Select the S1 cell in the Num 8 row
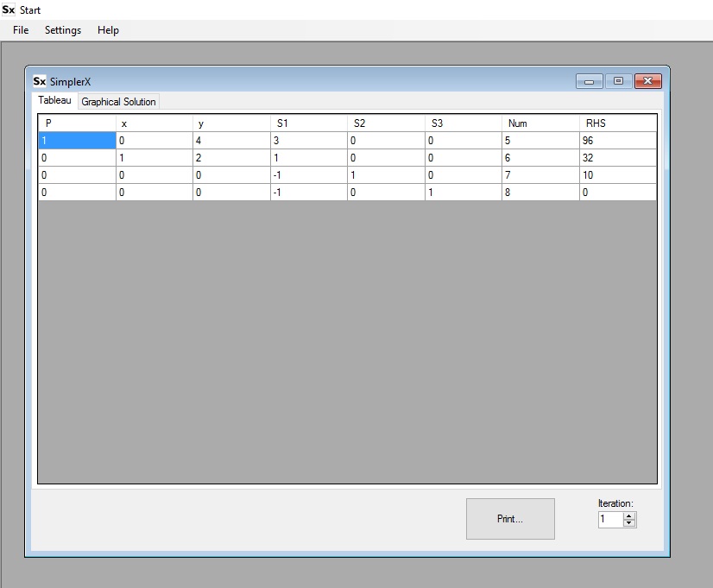This screenshot has width=713, height=588. [309, 193]
